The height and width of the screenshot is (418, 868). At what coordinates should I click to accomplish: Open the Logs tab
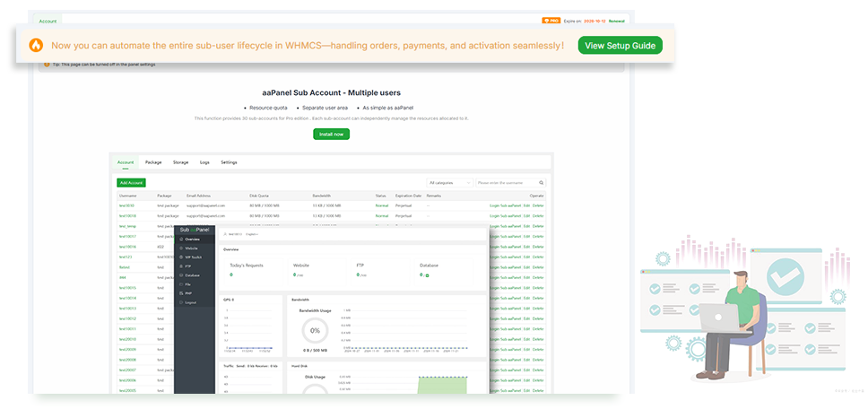tap(204, 162)
